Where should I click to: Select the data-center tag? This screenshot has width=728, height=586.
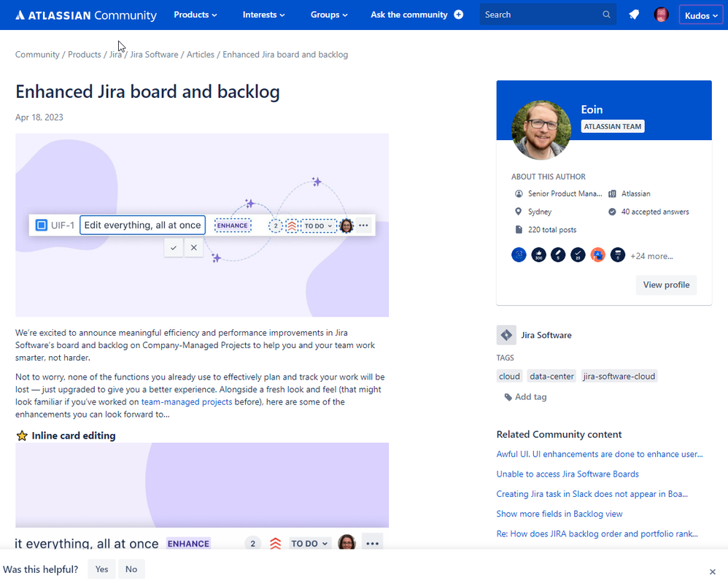tap(551, 376)
